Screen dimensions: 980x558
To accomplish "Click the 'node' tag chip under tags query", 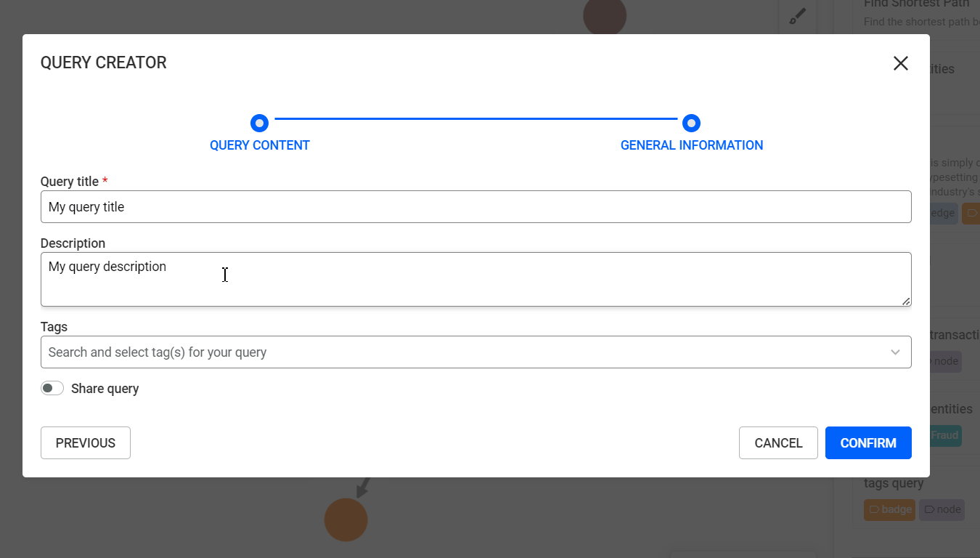I will click(942, 509).
